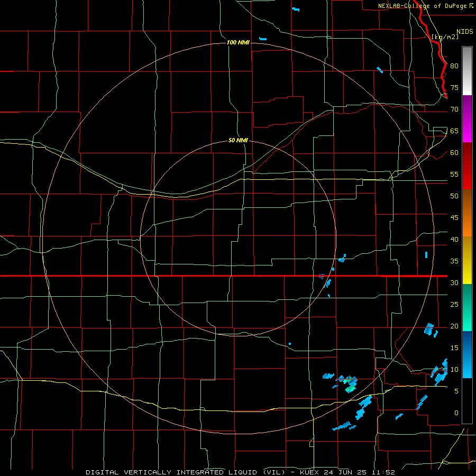Image resolution: width=476 pixels, height=476 pixels.
Task: Select the 70 value on the color scale
Action: tap(454, 109)
